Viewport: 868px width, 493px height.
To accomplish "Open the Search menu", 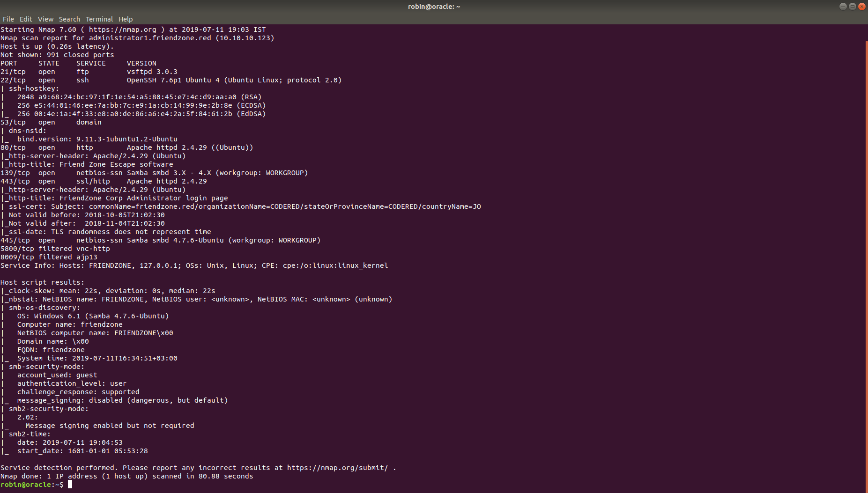I will point(69,19).
